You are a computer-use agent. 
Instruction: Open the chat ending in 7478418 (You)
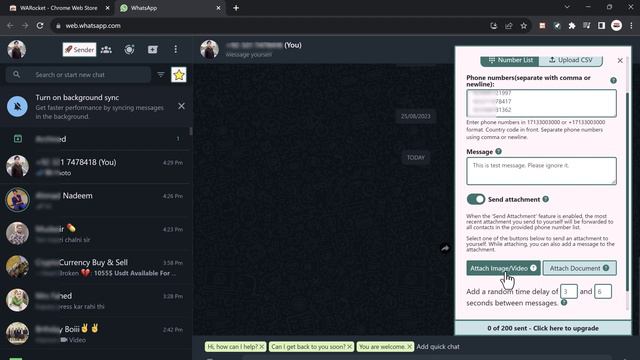pyautogui.click(x=95, y=167)
